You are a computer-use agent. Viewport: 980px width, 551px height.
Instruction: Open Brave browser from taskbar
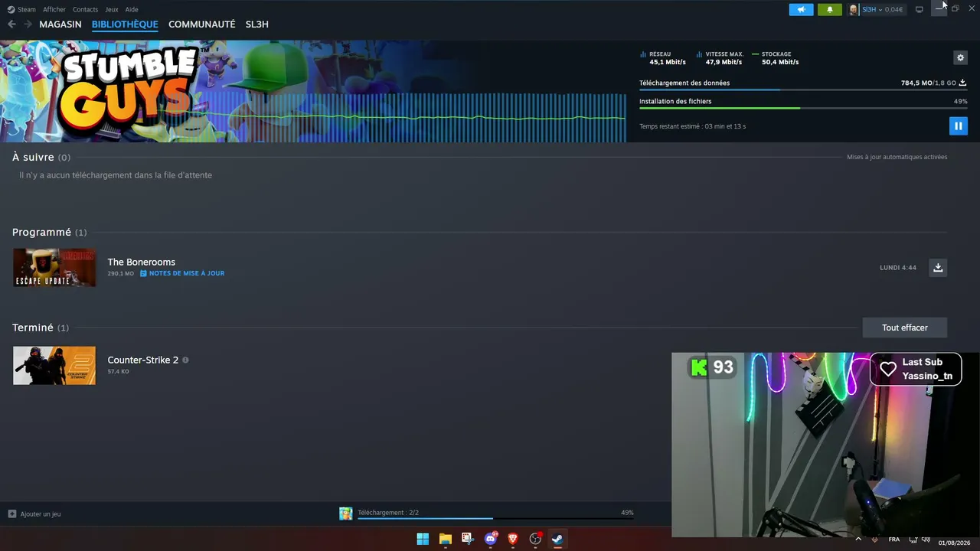coord(513,539)
